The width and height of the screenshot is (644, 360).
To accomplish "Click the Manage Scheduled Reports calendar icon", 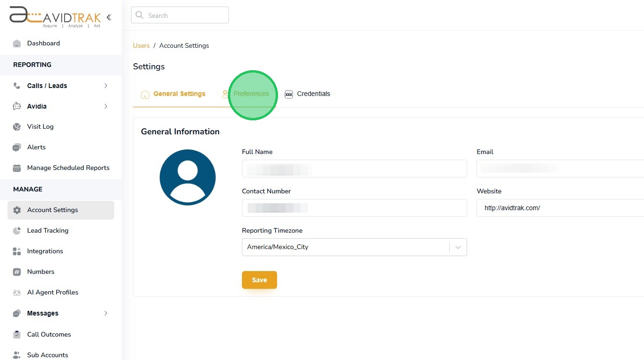I will (17, 168).
